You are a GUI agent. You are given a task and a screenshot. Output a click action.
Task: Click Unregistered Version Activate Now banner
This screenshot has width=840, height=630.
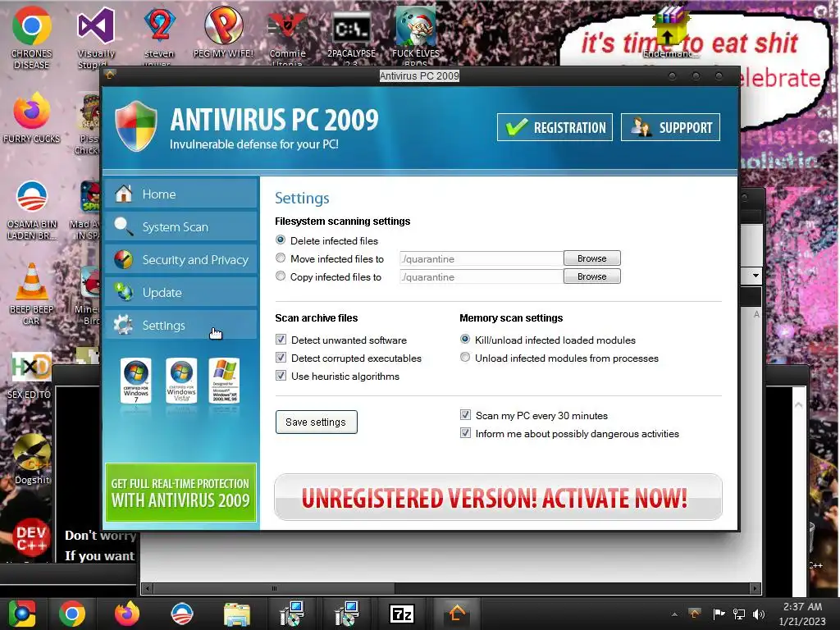(x=498, y=497)
